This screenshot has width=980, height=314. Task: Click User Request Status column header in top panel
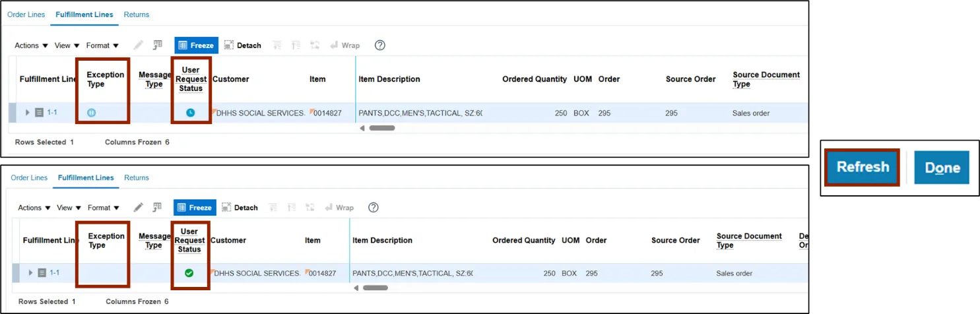coord(191,79)
